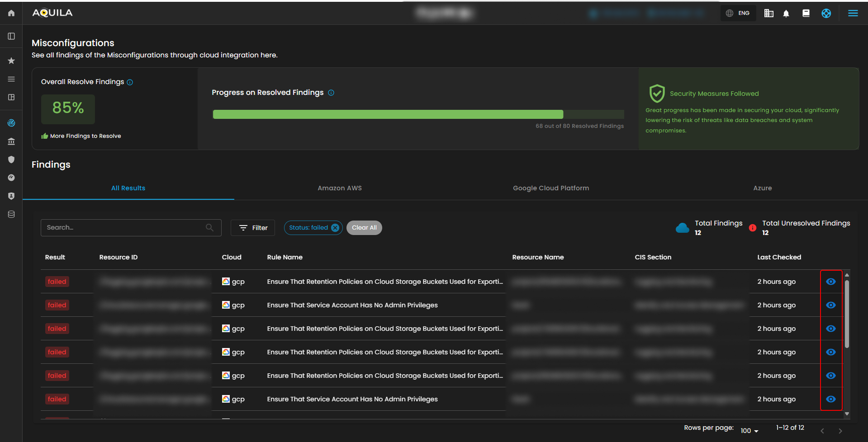Viewport: 868px width, 442px height.
Task: Click the resolved findings progress bar
Action: tap(418, 114)
